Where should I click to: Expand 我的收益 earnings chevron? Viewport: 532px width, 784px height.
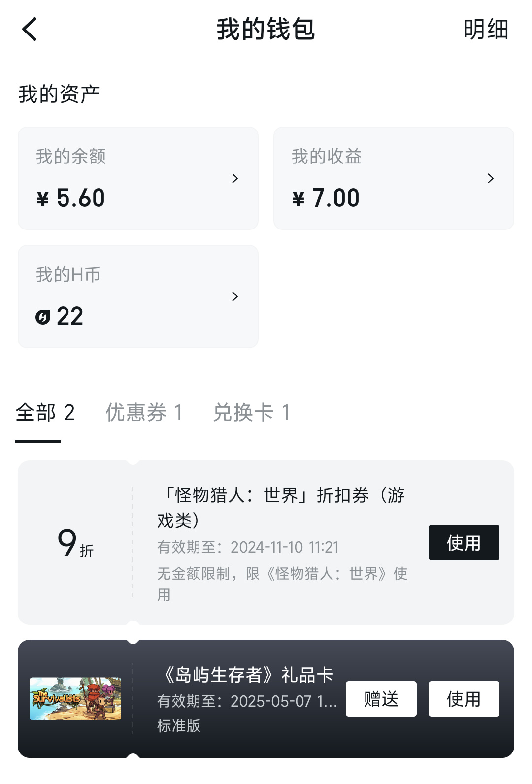tap(490, 178)
